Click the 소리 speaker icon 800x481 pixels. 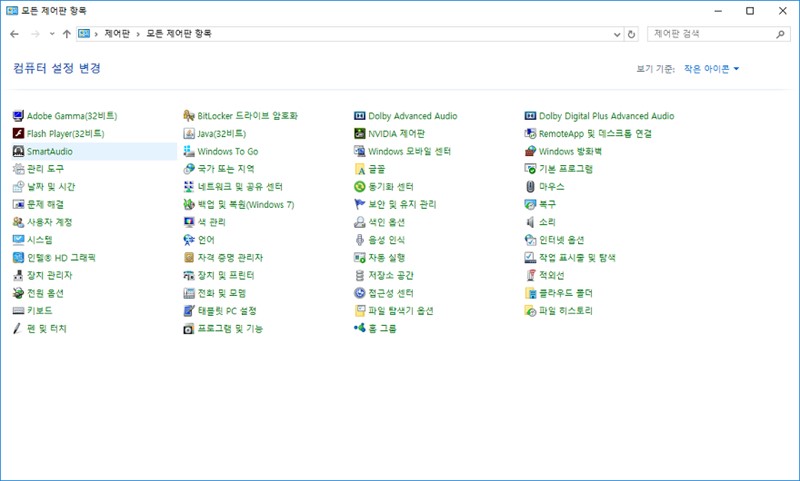pyautogui.click(x=531, y=222)
